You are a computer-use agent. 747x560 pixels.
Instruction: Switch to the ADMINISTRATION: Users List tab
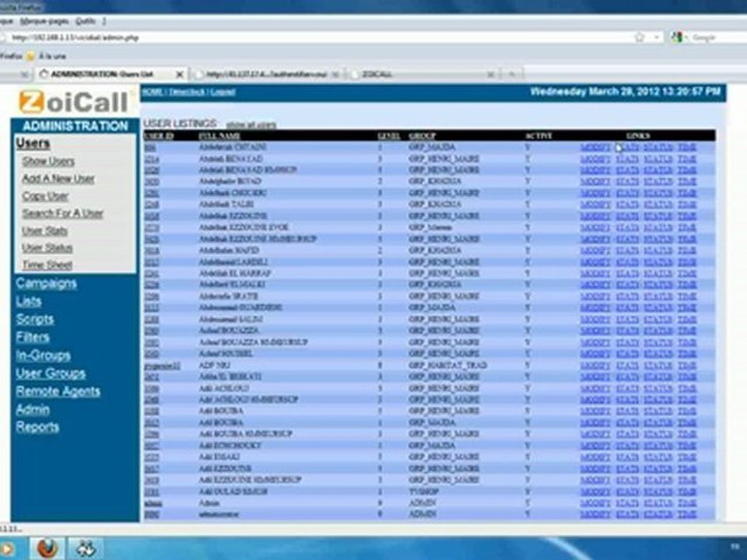tap(110, 75)
